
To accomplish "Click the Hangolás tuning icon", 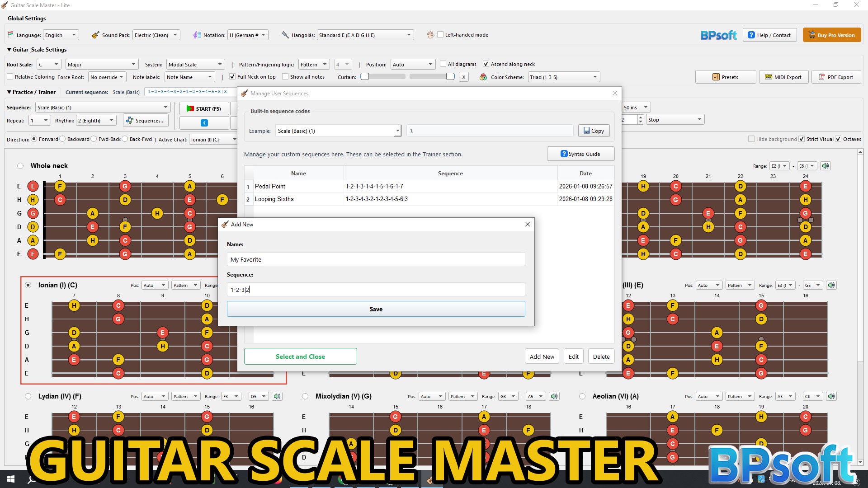I will [x=285, y=35].
